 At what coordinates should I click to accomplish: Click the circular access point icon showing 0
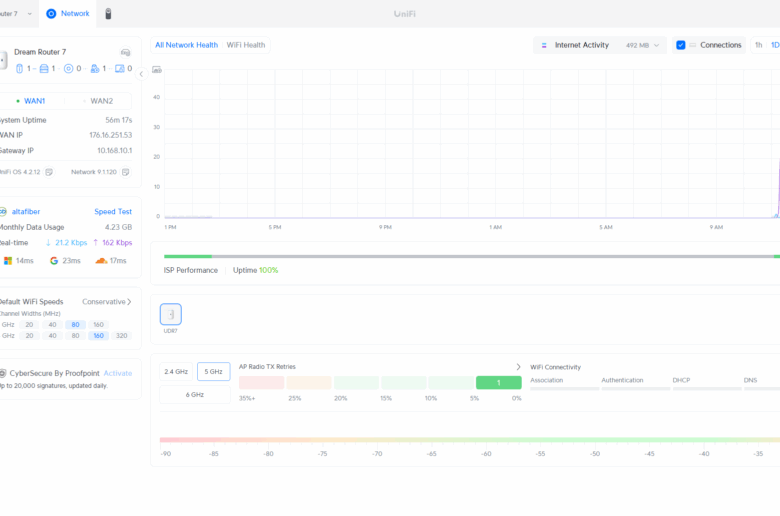tap(69, 69)
